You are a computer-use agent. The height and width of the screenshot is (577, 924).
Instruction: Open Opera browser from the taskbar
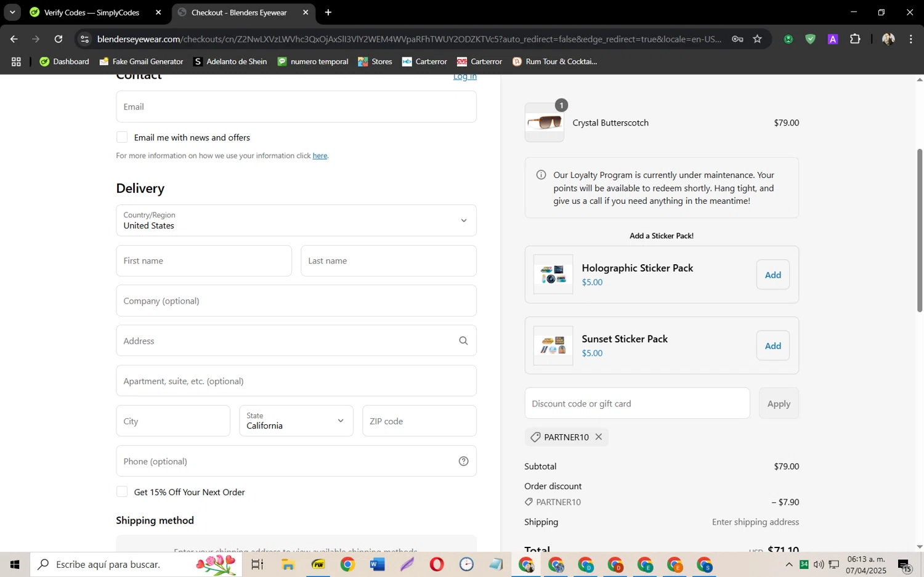[x=437, y=564]
